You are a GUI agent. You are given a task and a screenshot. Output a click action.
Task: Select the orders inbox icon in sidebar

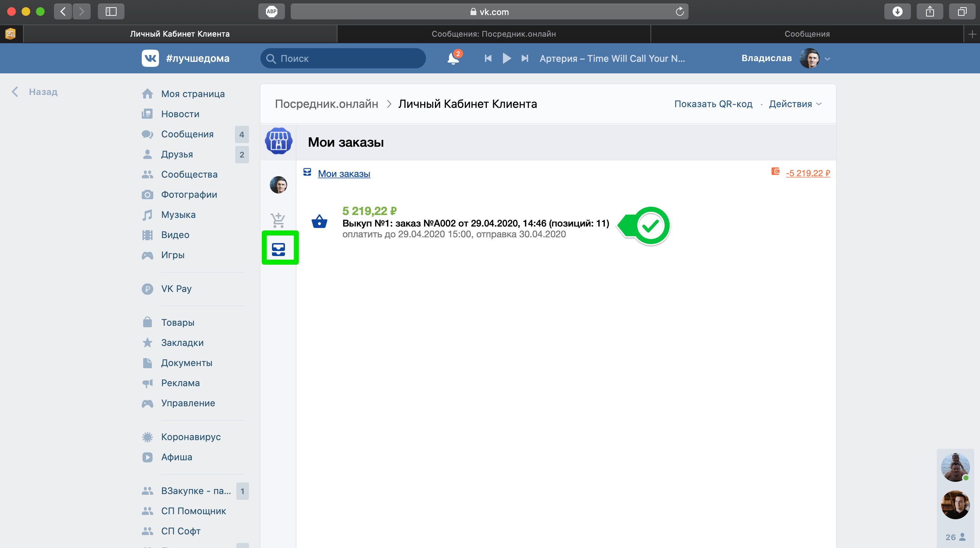(x=279, y=249)
